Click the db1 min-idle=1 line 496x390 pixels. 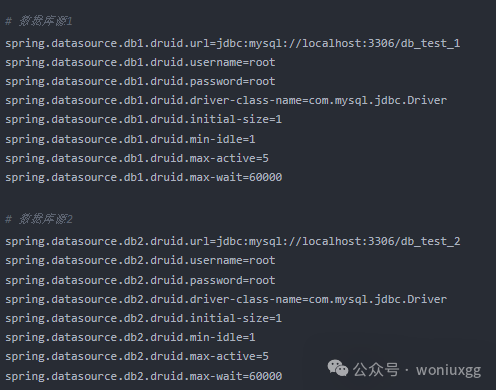point(130,139)
